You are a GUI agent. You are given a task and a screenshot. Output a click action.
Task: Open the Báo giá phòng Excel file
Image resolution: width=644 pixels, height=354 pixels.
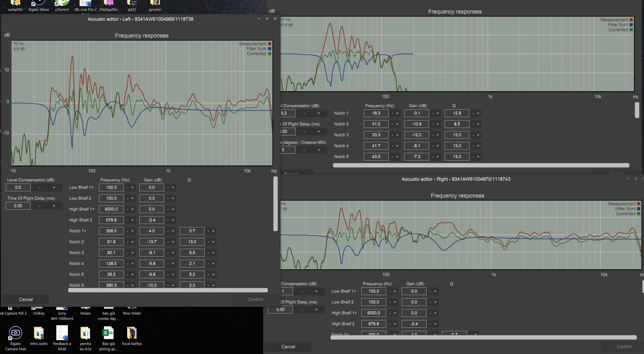point(109,338)
